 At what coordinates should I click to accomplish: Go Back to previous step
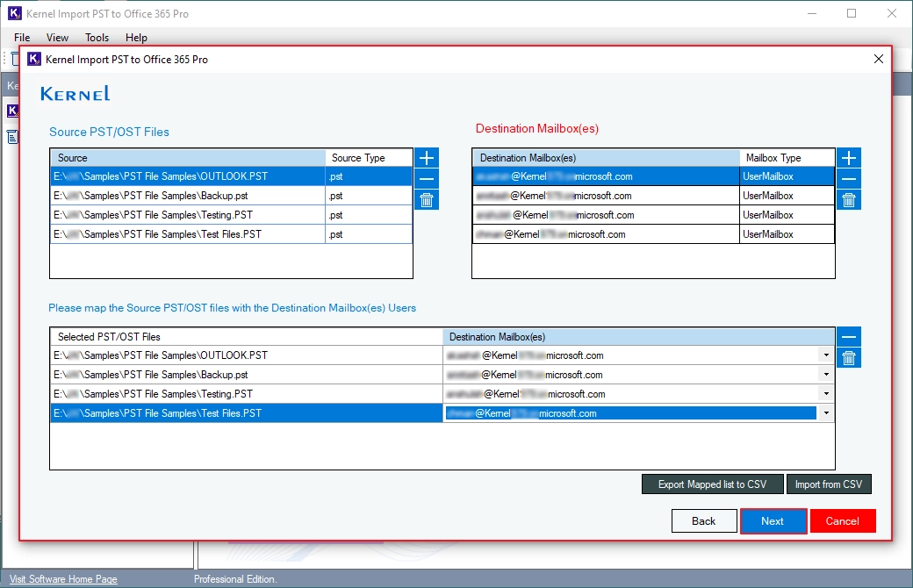(x=704, y=521)
